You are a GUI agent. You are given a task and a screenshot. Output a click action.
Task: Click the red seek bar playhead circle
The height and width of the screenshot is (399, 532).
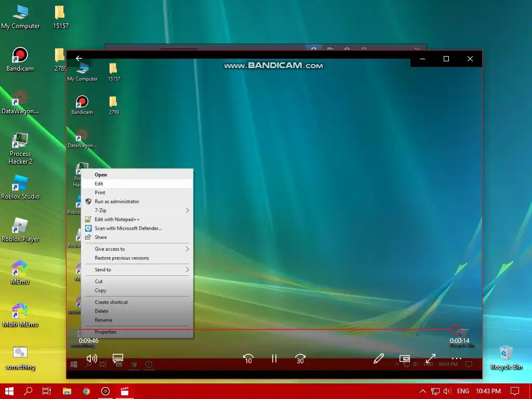pos(455,329)
